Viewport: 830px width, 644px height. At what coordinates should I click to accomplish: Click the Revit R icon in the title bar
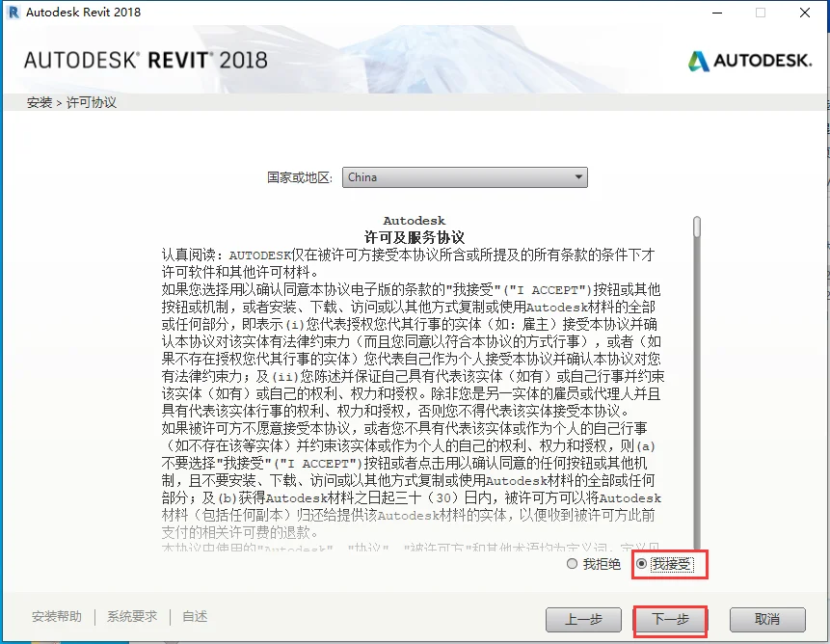click(x=13, y=13)
